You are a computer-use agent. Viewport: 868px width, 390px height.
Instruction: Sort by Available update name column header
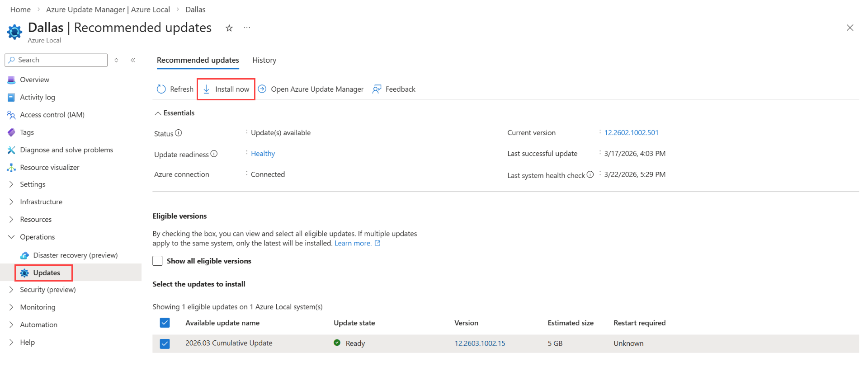(222, 323)
